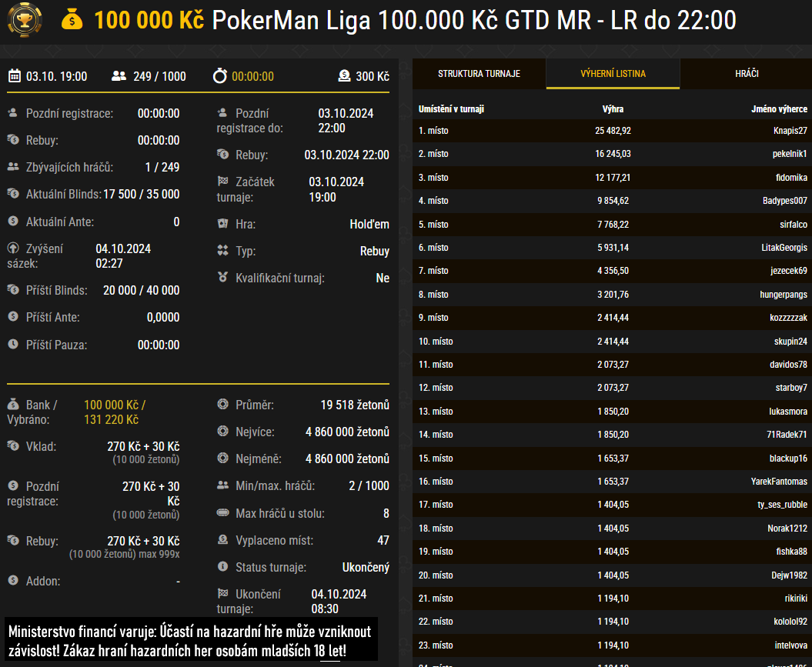Image resolution: width=812 pixels, height=667 pixels.
Task: Select winner name Knapis27
Action: [x=790, y=131]
